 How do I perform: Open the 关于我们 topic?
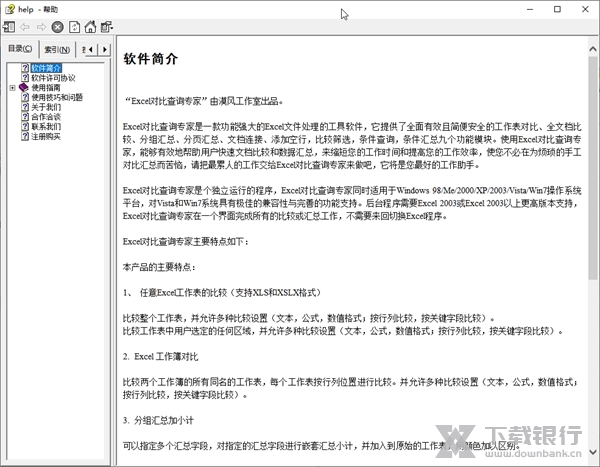pyautogui.click(x=46, y=107)
